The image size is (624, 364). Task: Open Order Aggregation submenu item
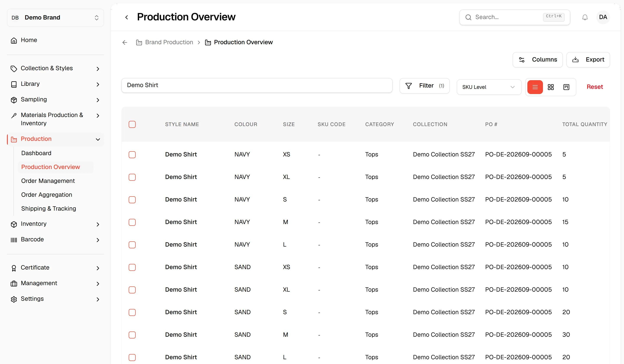(x=47, y=195)
